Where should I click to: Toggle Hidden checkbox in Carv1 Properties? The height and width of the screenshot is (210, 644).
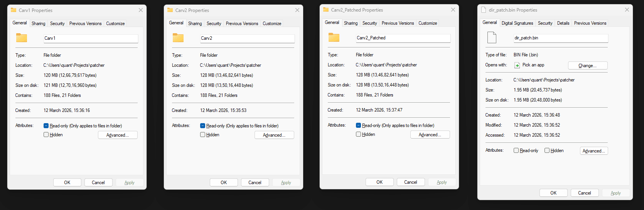(46, 135)
